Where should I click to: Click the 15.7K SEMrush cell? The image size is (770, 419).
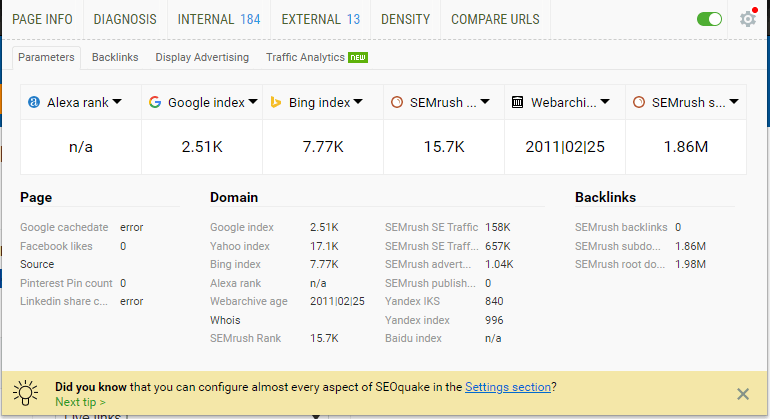(x=444, y=147)
